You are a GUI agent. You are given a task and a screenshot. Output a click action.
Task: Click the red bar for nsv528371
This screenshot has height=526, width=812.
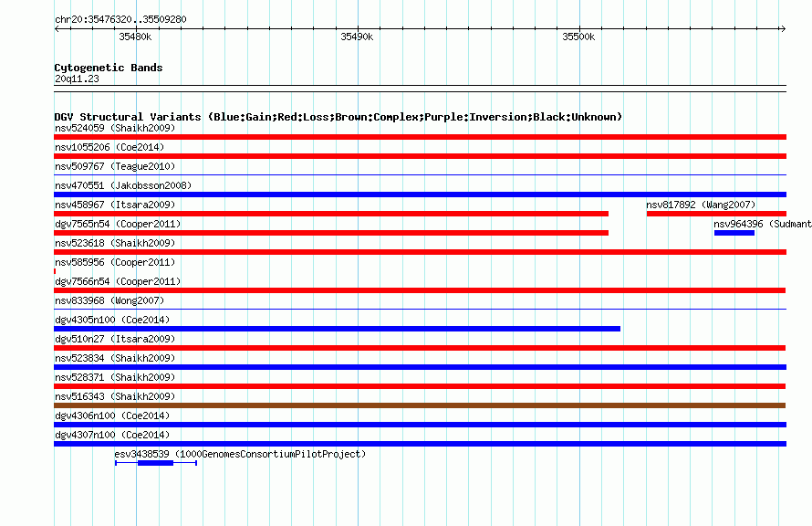pos(420,386)
